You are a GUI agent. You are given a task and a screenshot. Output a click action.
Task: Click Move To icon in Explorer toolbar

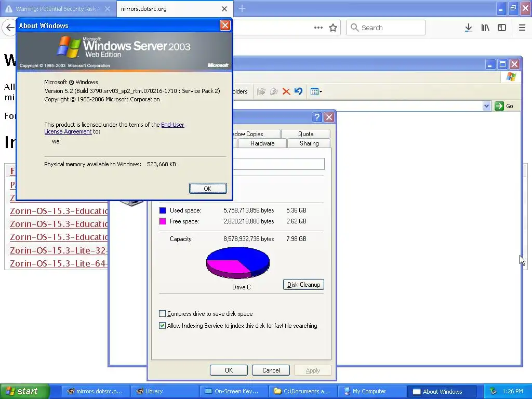pyautogui.click(x=261, y=91)
